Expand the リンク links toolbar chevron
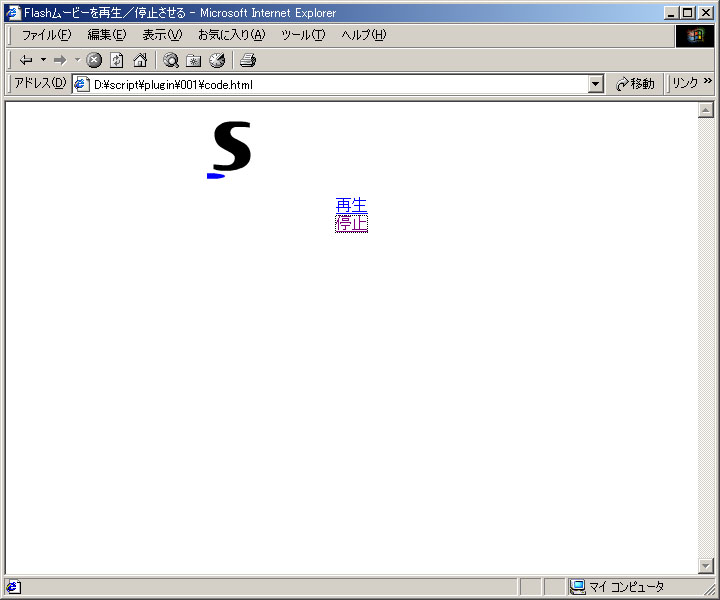720x600 pixels. click(708, 81)
